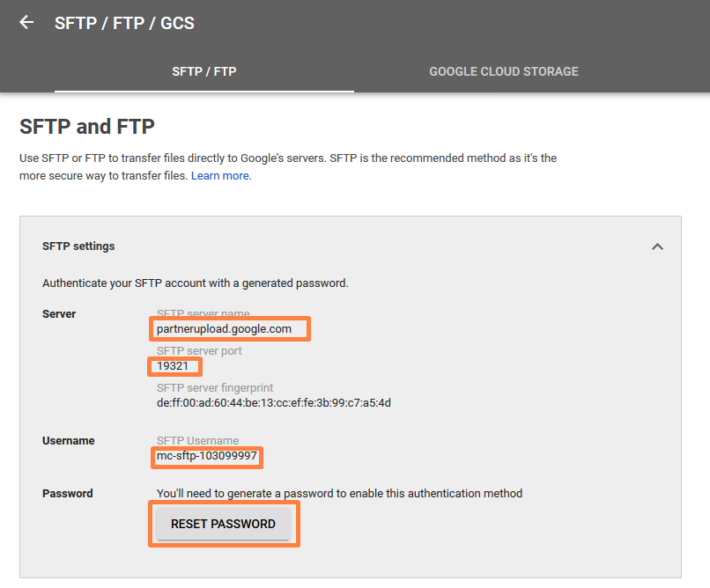Image resolution: width=710 pixels, height=588 pixels.
Task: Collapse the SFTP settings panel chevron
Action: [657, 246]
